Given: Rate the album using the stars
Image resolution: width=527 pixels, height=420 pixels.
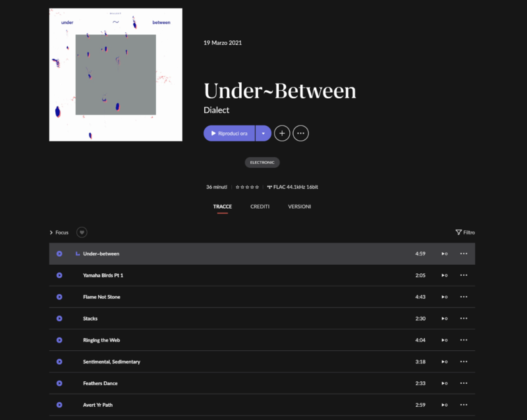Looking at the screenshot, I should point(247,187).
